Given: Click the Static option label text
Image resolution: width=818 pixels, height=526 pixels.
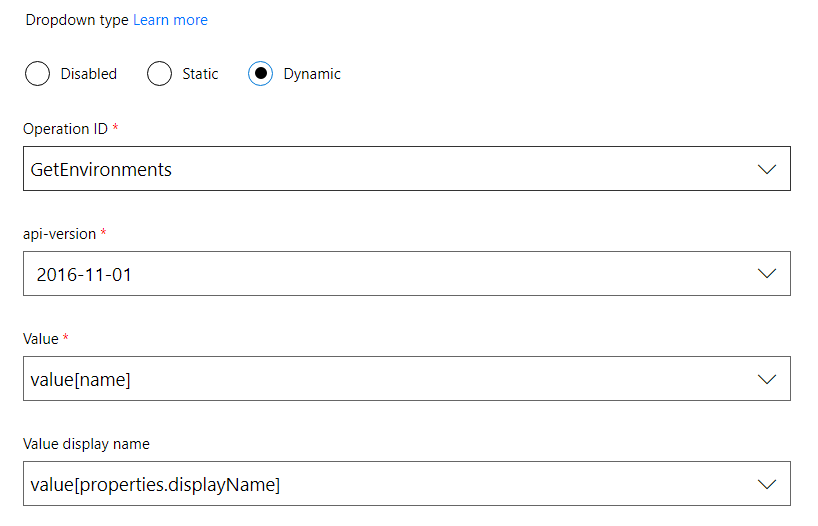Looking at the screenshot, I should click(x=200, y=74).
